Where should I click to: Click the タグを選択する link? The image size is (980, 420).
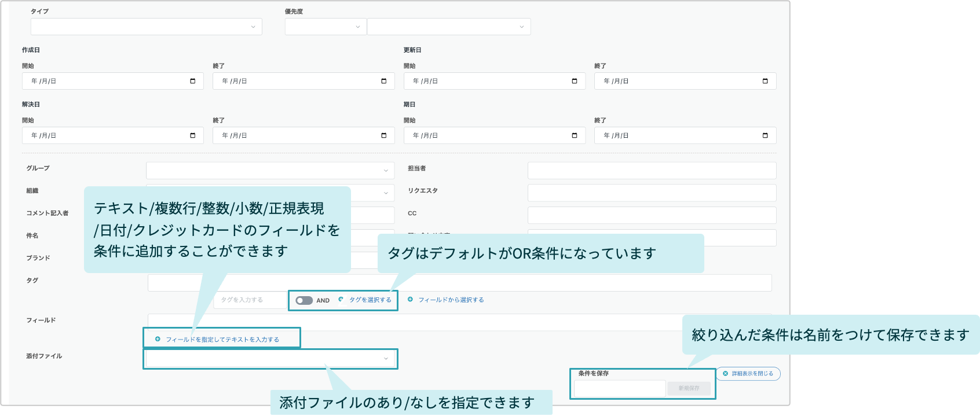[370, 300]
